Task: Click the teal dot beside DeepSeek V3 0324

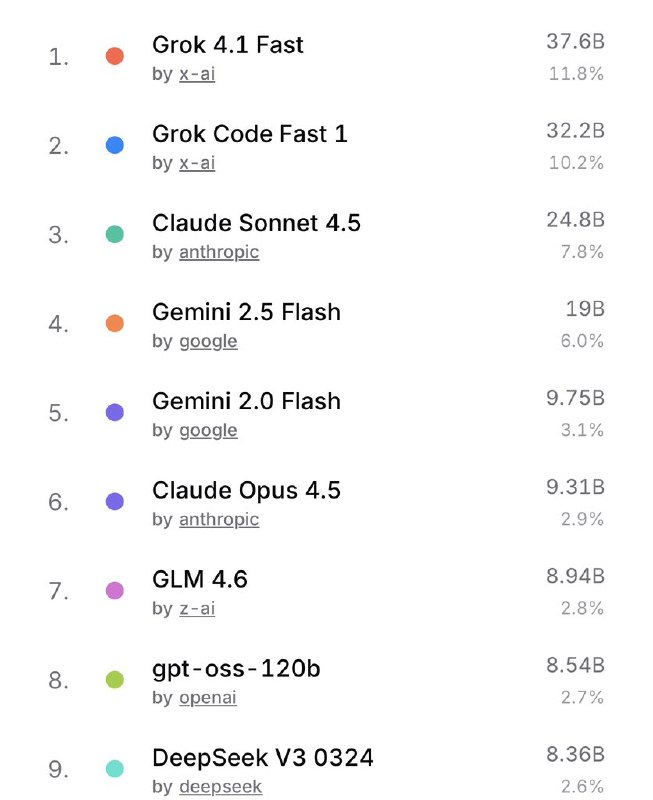Action: click(115, 769)
